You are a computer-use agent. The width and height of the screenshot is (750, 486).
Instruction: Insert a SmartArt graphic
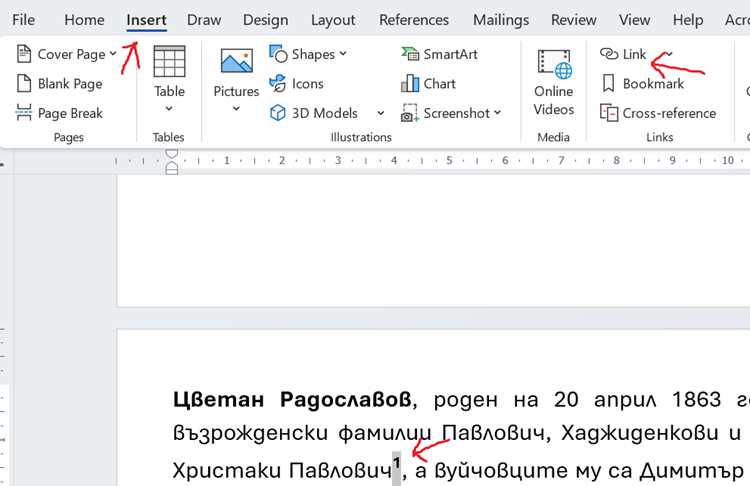[439, 54]
